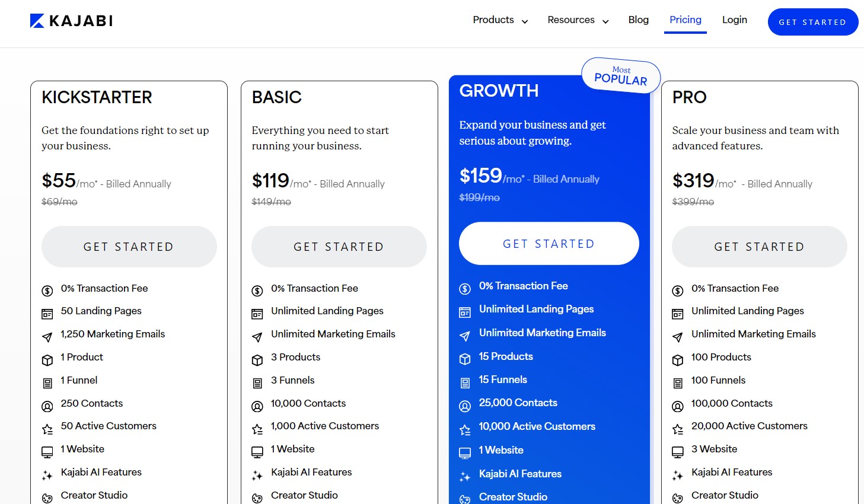This screenshot has height=504, width=864.
Task: Click the blue Get Started header button
Action: [x=812, y=22]
